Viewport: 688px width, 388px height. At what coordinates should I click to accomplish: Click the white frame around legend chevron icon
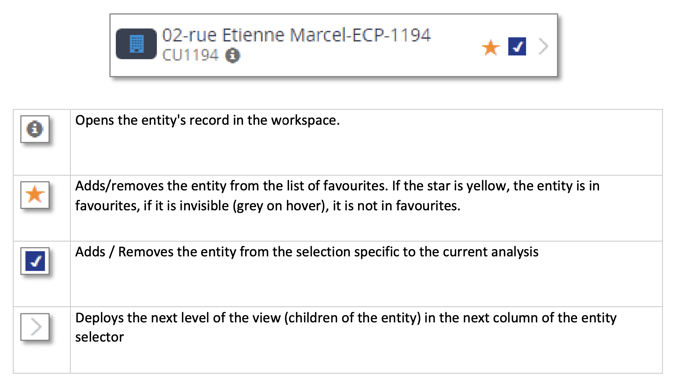[x=35, y=327]
